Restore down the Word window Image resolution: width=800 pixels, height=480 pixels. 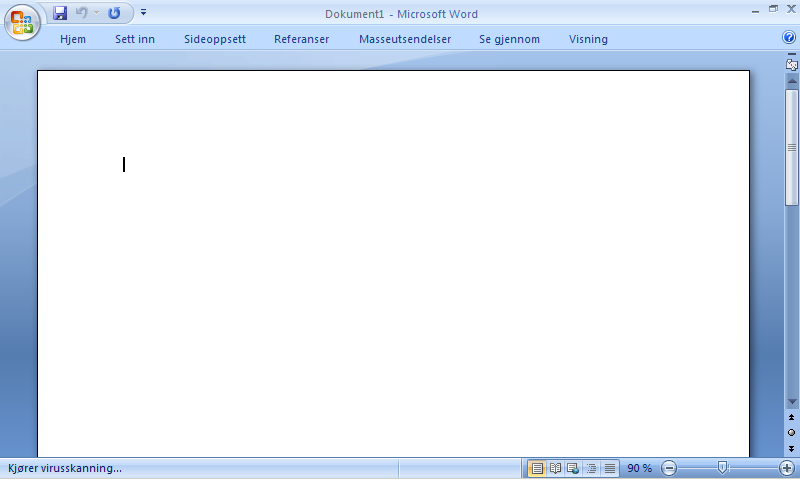773,9
